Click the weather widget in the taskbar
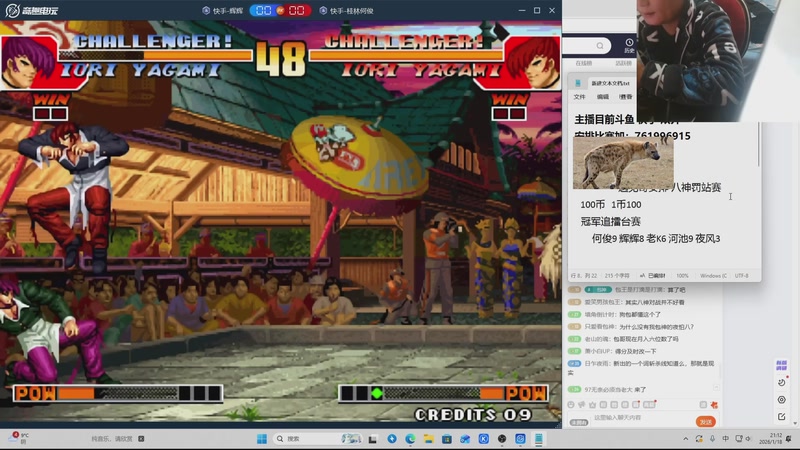800x450 pixels. (x=20, y=438)
